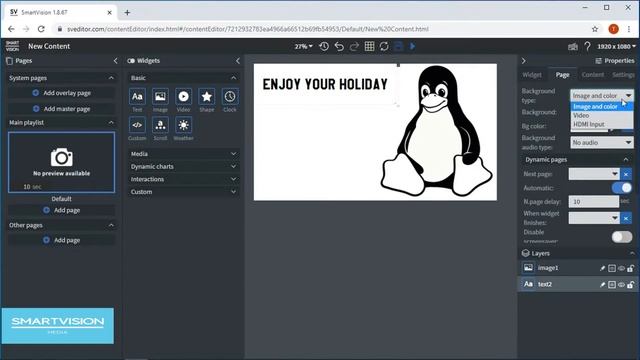
Task: Hide the image1 layer
Action: coord(621,268)
